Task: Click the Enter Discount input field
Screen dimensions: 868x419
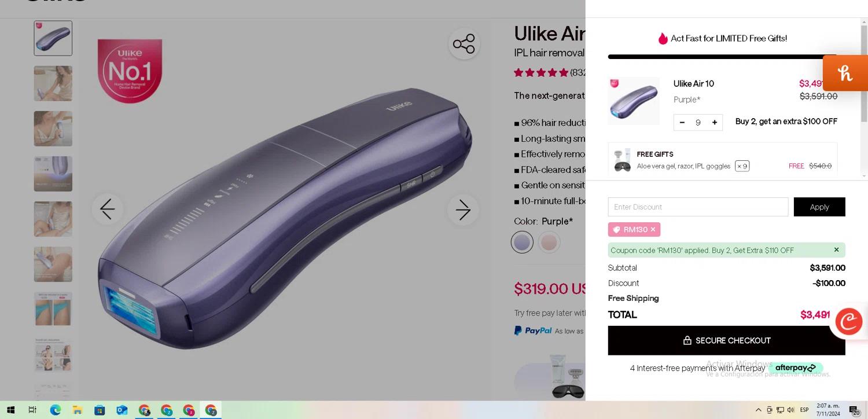Action: point(698,207)
